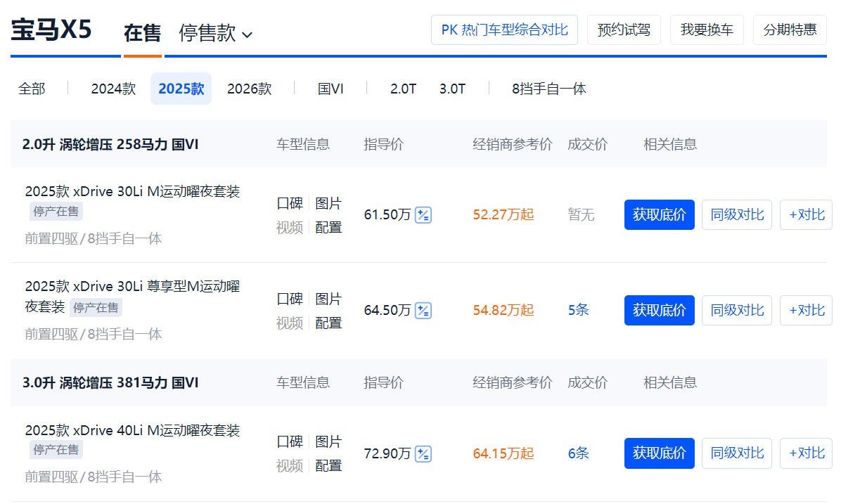Filter by 3.0T engine

pyautogui.click(x=452, y=89)
